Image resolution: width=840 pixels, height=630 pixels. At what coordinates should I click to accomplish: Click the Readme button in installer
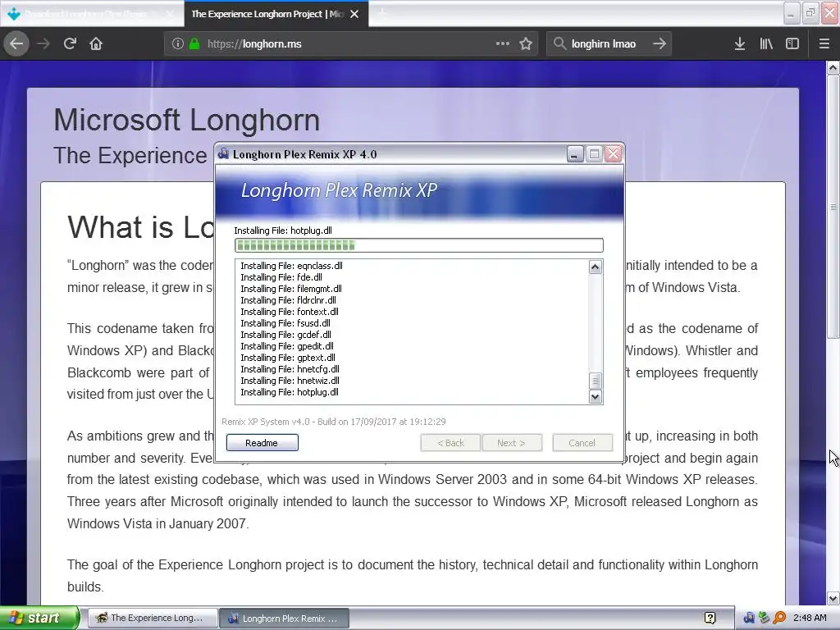pyautogui.click(x=262, y=443)
